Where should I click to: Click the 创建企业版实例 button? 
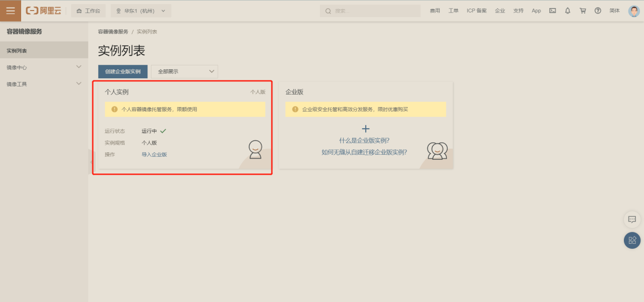click(122, 71)
